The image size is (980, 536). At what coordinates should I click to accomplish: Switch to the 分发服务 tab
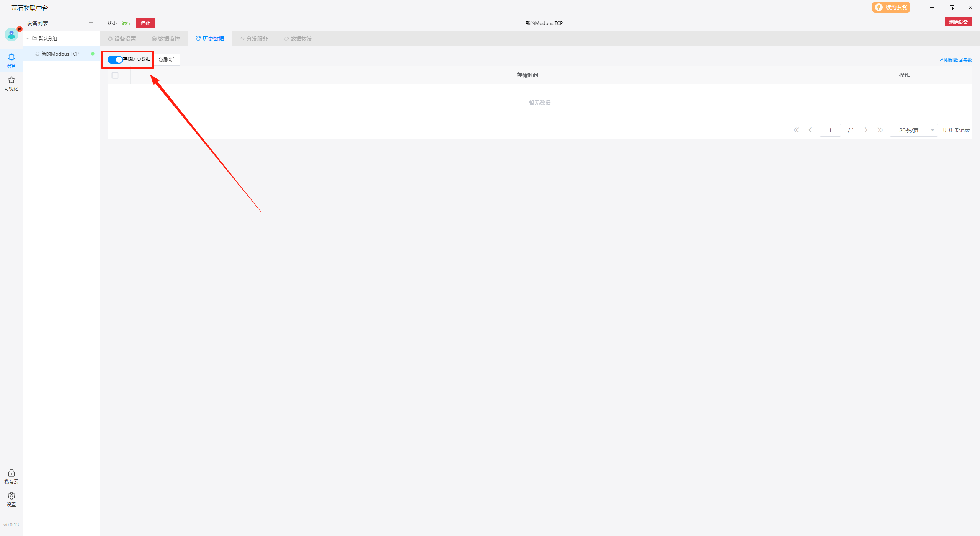tap(254, 39)
